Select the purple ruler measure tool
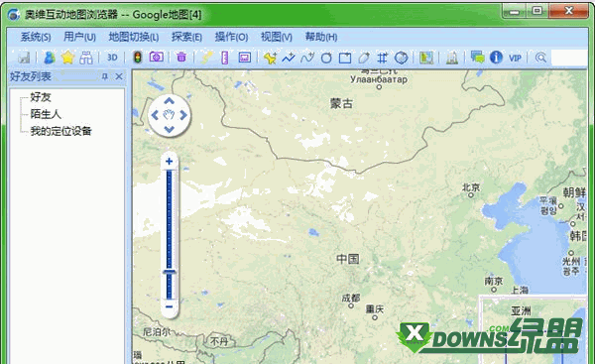The image size is (595, 364). pyautogui.click(x=225, y=58)
